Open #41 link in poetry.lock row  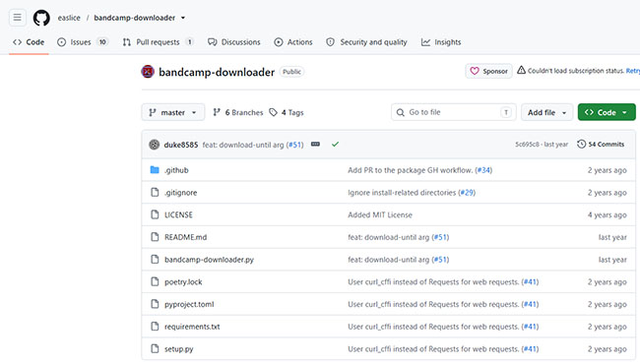tap(530, 282)
